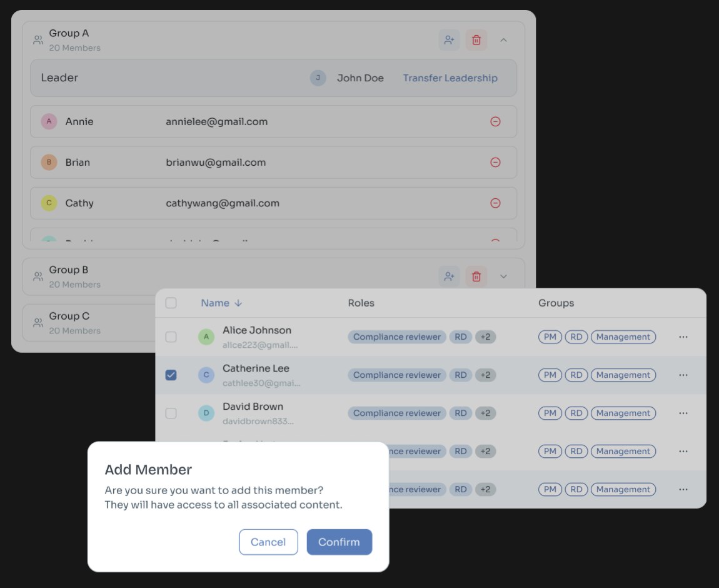Uncheck the Catherine Lee checkbox
The width and height of the screenshot is (719, 588).
(x=171, y=375)
